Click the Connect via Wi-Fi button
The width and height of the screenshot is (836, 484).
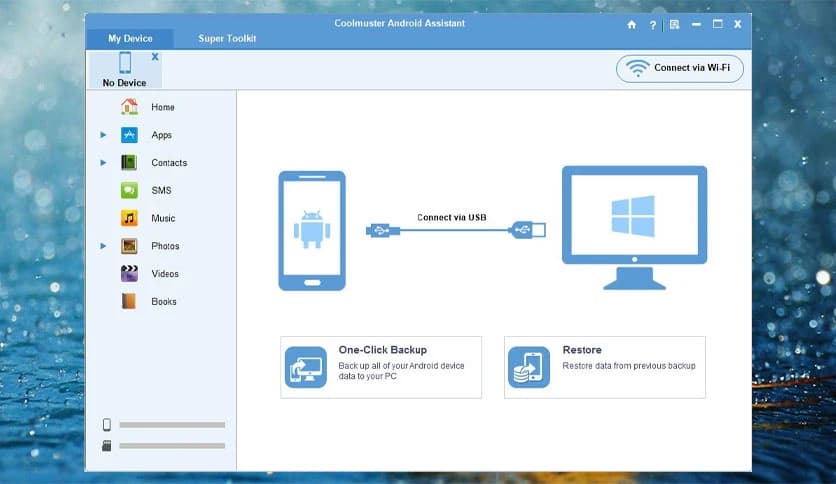[680, 68]
